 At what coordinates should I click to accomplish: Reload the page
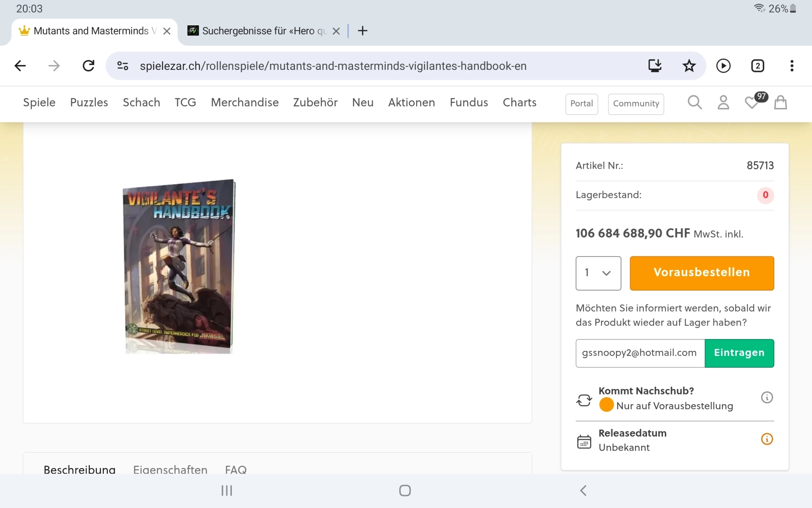[88, 66]
